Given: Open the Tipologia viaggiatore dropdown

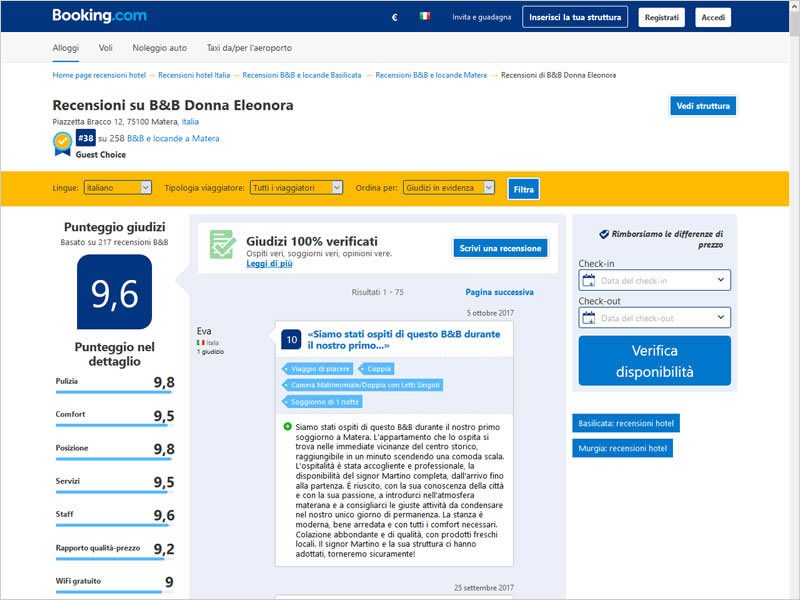Looking at the screenshot, I should pos(296,188).
